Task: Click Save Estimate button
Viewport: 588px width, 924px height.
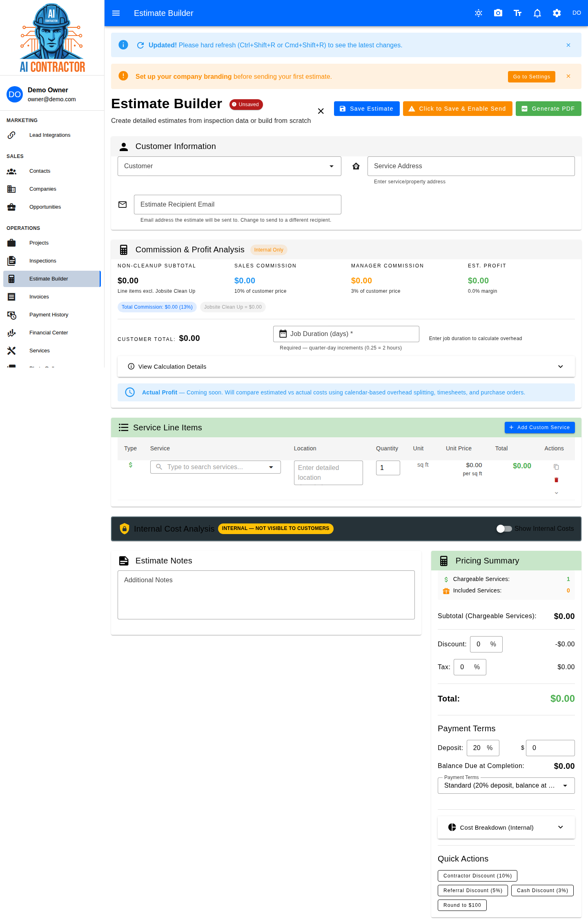Action: click(x=367, y=109)
